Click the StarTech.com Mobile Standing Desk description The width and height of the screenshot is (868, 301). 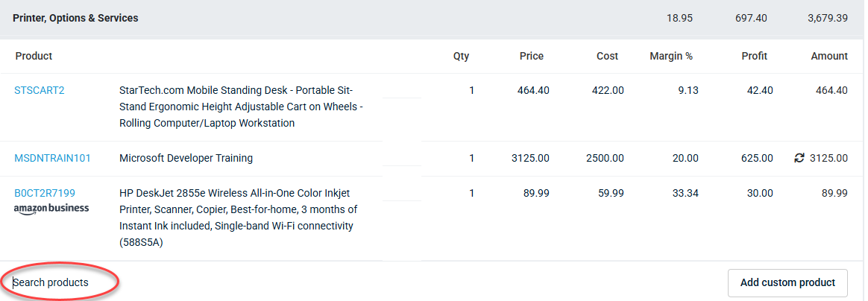tap(242, 107)
